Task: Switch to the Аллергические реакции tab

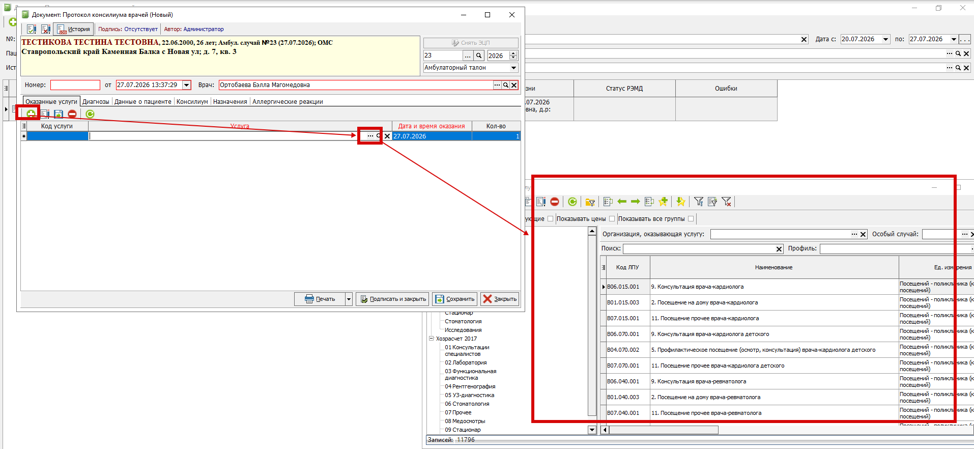Action: 287,101
